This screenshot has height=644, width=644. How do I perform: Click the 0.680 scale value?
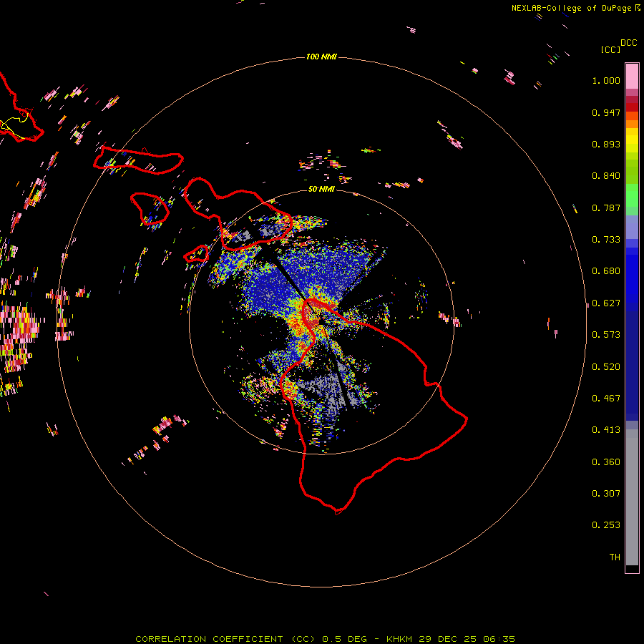pos(606,271)
